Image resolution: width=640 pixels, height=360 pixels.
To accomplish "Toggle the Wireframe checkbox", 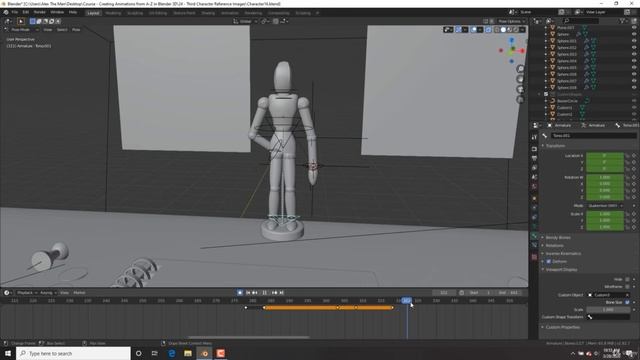I will click(628, 287).
